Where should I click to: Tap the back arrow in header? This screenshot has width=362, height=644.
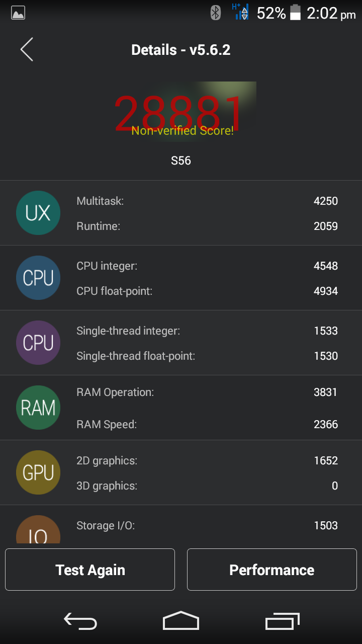(x=27, y=49)
